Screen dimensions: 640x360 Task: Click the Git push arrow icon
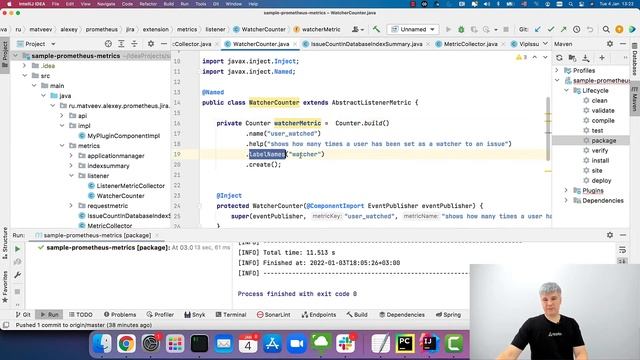click(x=563, y=29)
